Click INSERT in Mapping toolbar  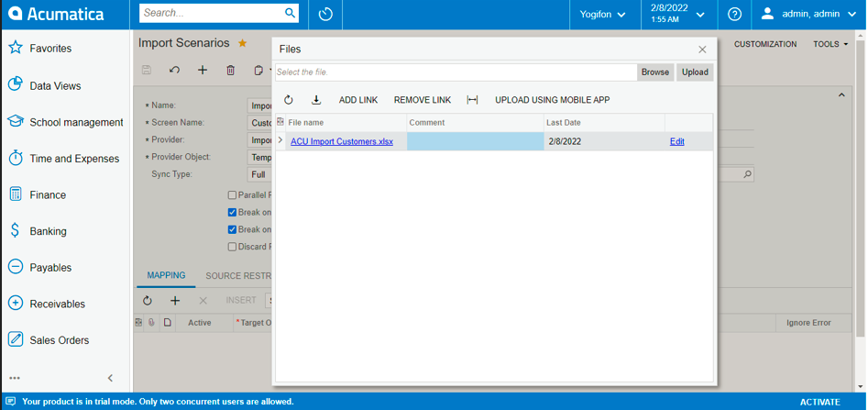tap(241, 300)
